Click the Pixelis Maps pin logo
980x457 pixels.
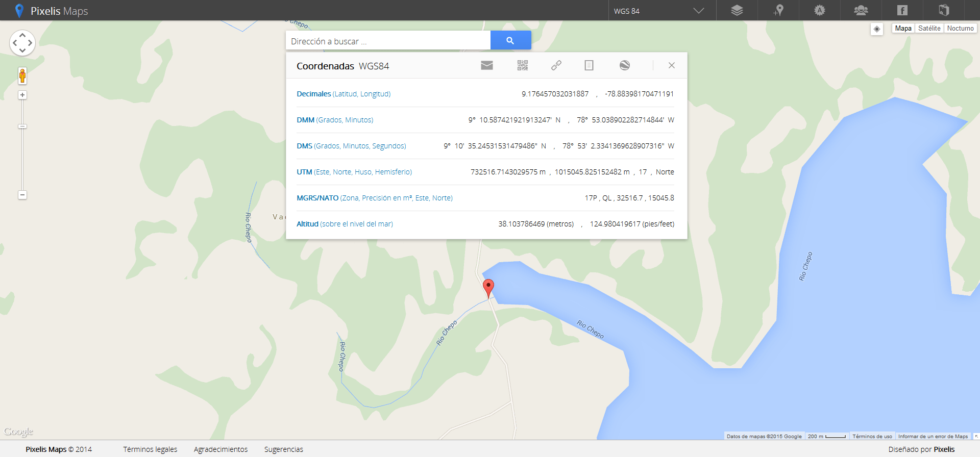tap(19, 11)
